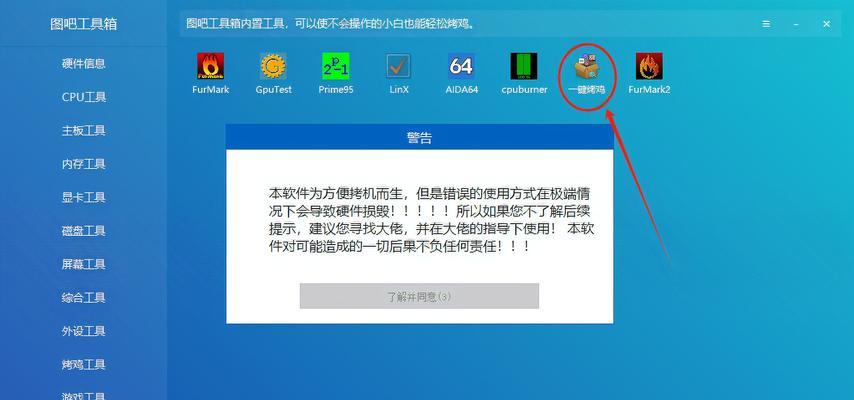Screen dimensions: 854x400
Task: Open the 游戏工具 category
Action: point(83,395)
